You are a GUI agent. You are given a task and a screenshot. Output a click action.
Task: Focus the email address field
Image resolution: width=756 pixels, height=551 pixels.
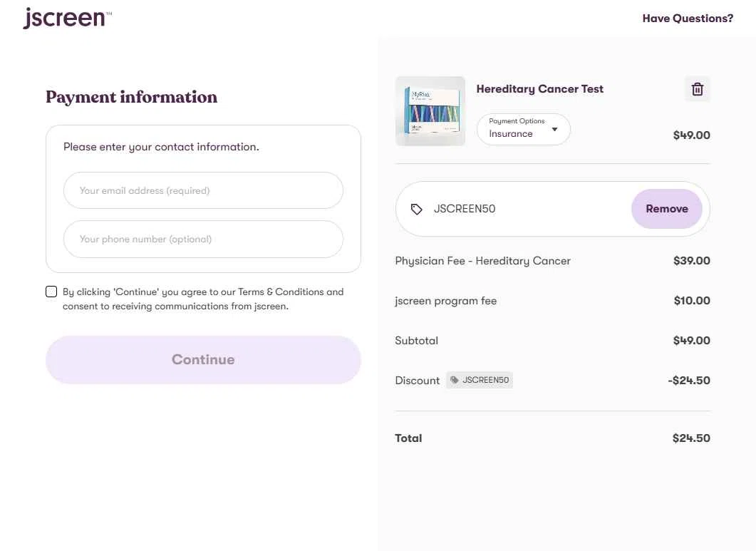[203, 190]
